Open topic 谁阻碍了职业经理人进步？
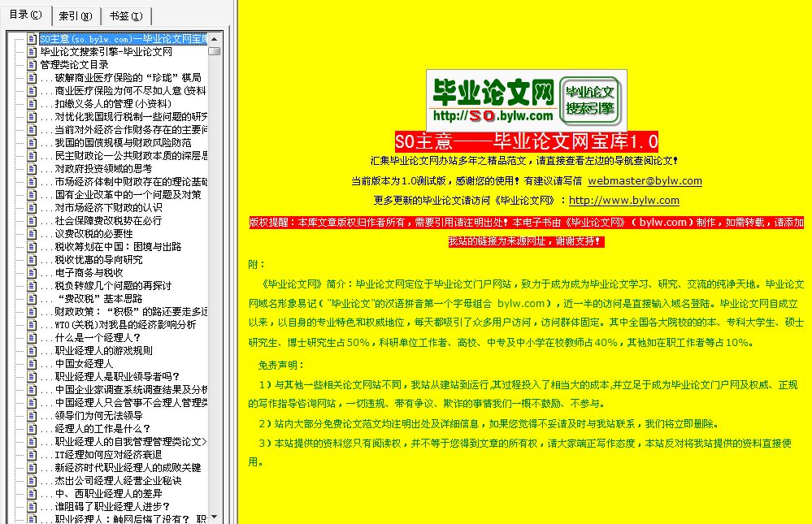The height and width of the screenshot is (524, 812). [105, 506]
